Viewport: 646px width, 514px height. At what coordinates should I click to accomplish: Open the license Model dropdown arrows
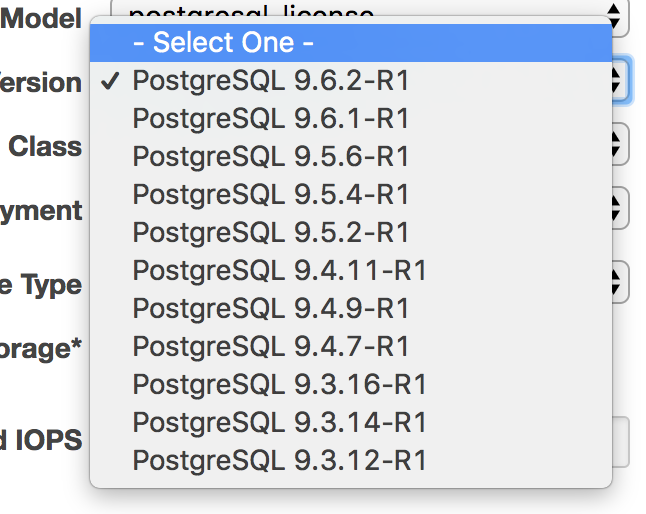pos(614,16)
